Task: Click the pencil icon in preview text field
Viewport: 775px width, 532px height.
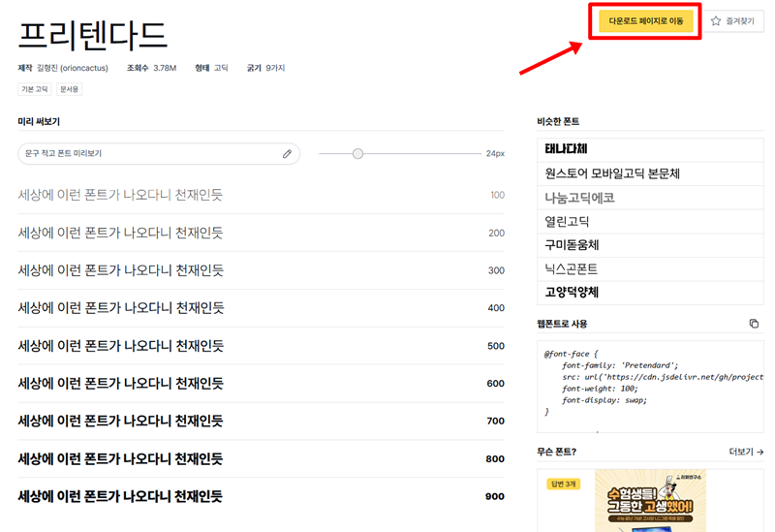Action: coord(287,154)
